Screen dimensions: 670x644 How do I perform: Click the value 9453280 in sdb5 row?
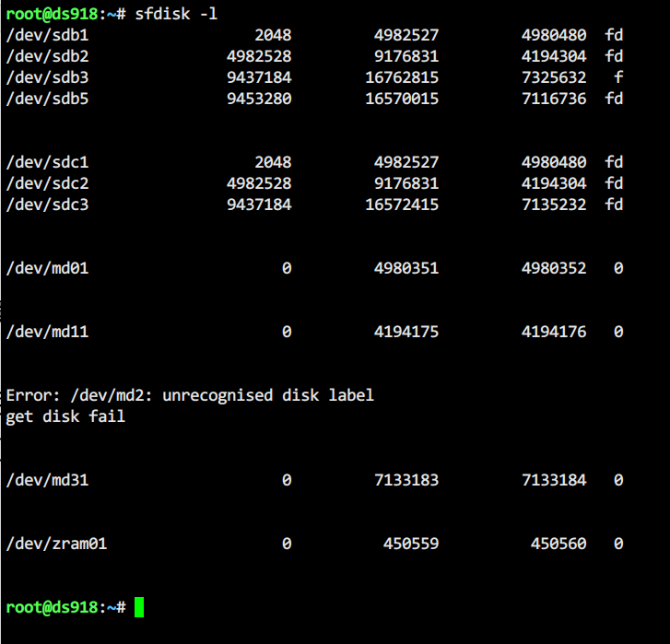click(x=259, y=100)
